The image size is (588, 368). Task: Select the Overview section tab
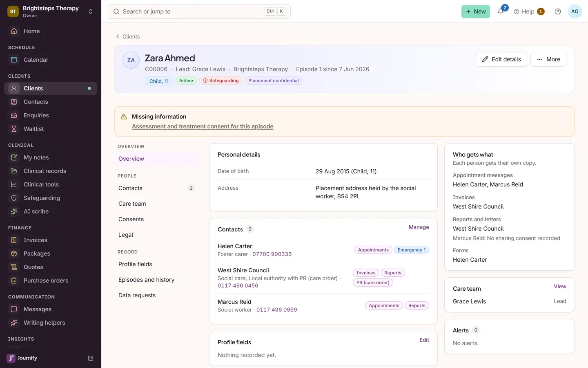point(157,159)
